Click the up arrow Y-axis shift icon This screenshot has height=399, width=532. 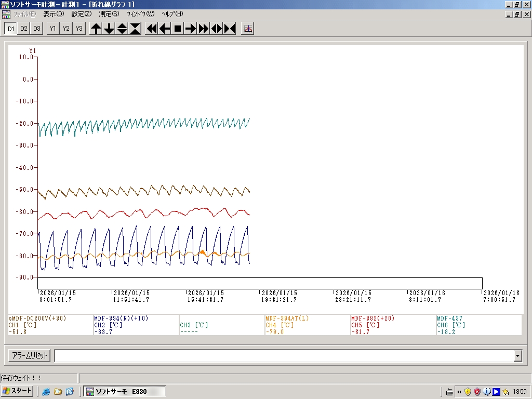coord(96,29)
